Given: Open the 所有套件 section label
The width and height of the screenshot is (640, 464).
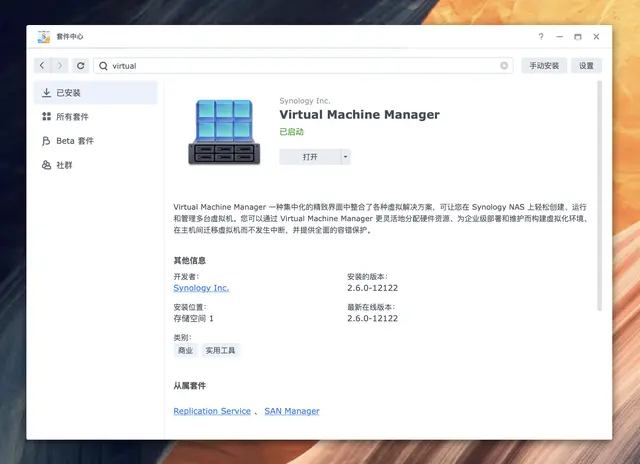Looking at the screenshot, I should coord(72,117).
